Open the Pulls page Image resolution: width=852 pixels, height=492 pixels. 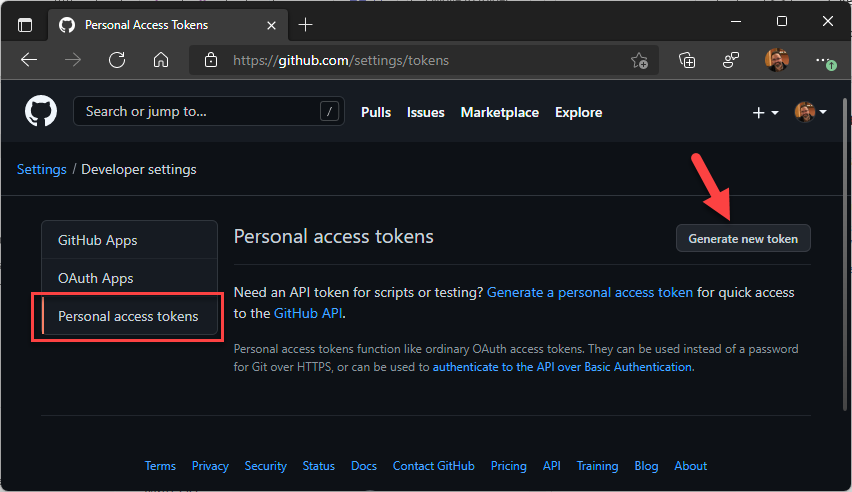376,113
